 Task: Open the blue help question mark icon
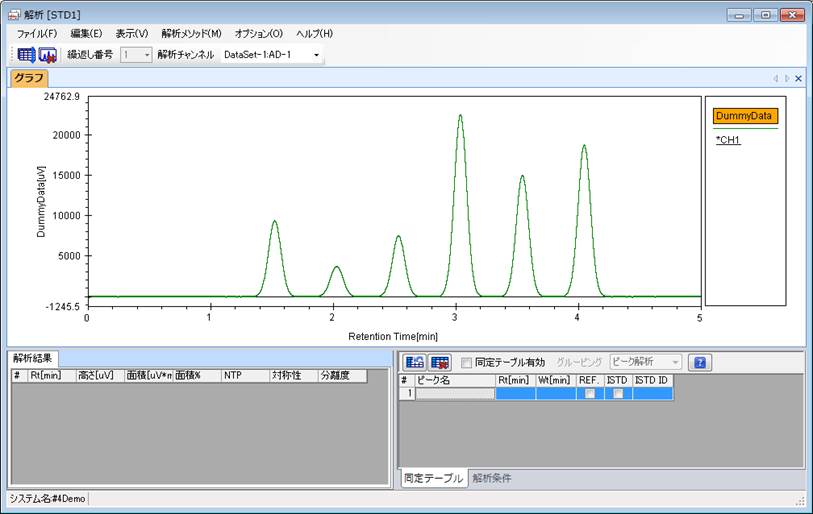coord(700,362)
